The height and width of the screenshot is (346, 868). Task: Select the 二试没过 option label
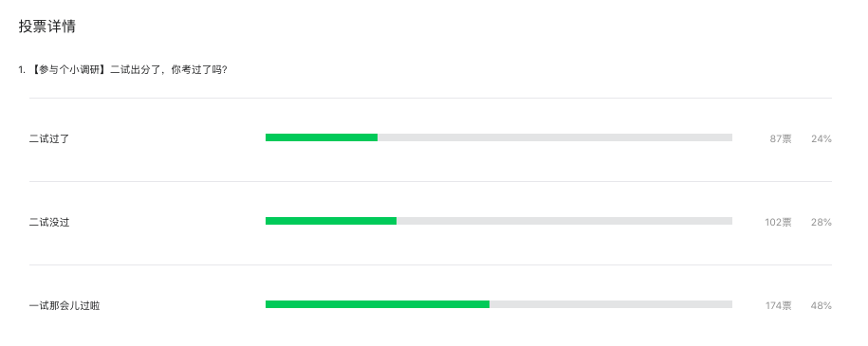[49, 223]
